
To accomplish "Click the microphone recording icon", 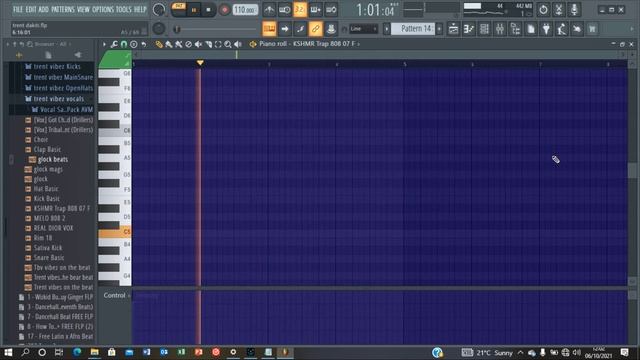I will tap(574, 9).
